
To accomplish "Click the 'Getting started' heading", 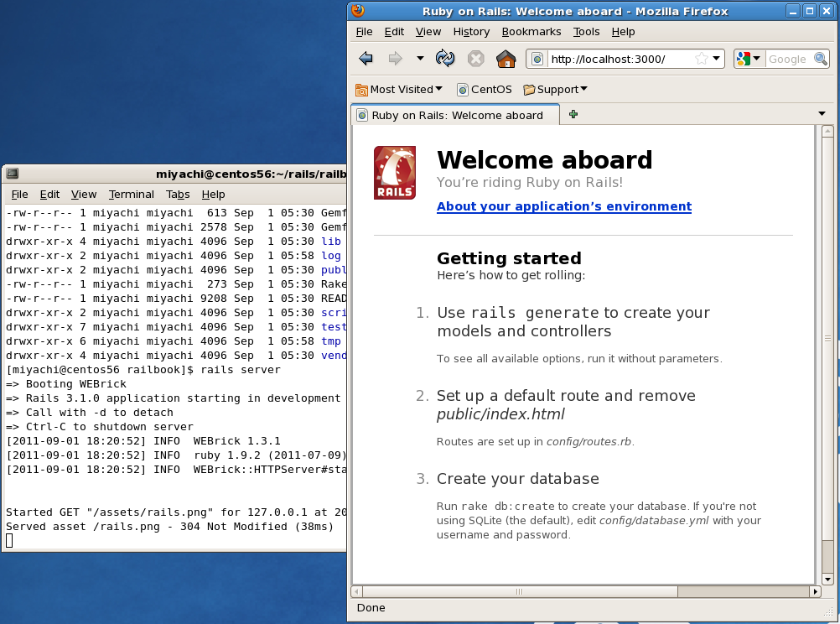I will click(x=509, y=258).
